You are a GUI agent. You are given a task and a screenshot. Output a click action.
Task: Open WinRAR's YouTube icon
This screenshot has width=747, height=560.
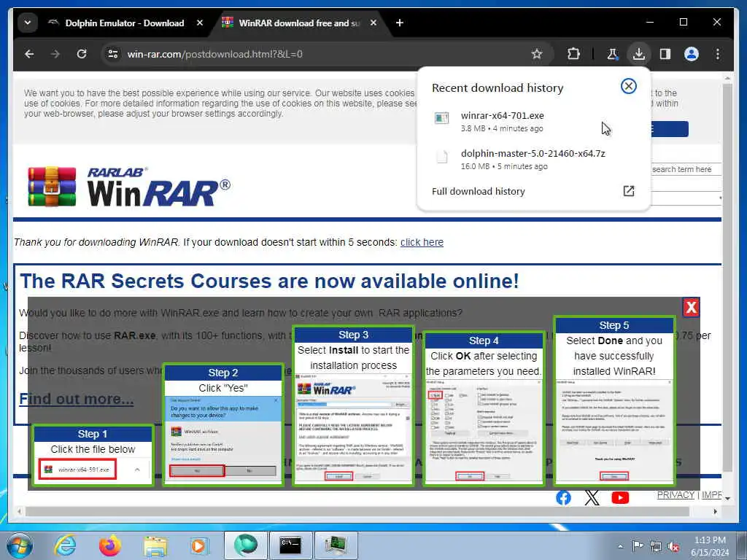[x=620, y=497]
